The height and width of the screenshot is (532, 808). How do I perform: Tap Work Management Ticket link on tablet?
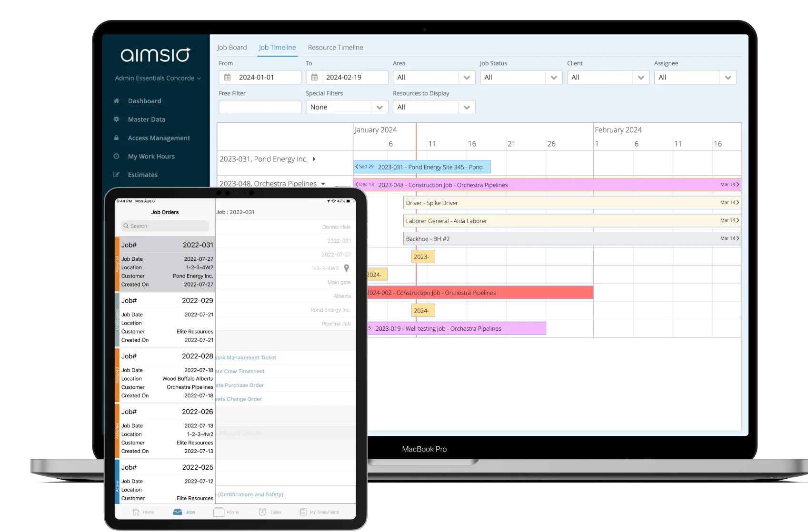tap(246, 357)
